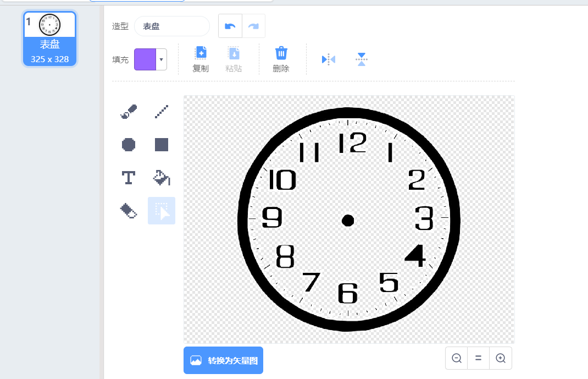This screenshot has height=379, width=588.
Task: Click the Undo arrow button
Action: pyautogui.click(x=230, y=26)
